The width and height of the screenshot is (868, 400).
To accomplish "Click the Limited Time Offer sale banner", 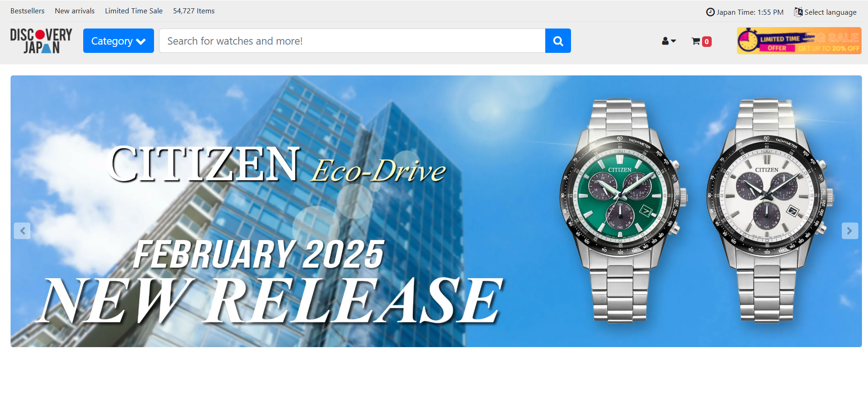I will click(799, 41).
